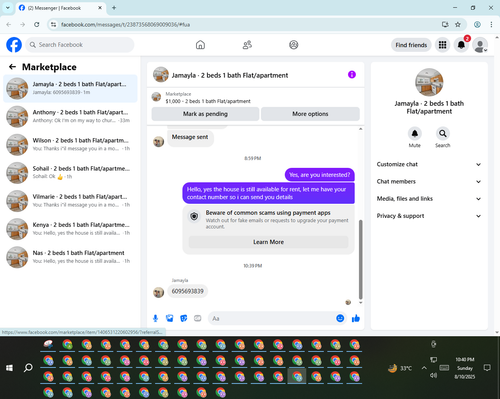Open the Friends icon in top navigation
The image size is (500, 399).
click(247, 45)
